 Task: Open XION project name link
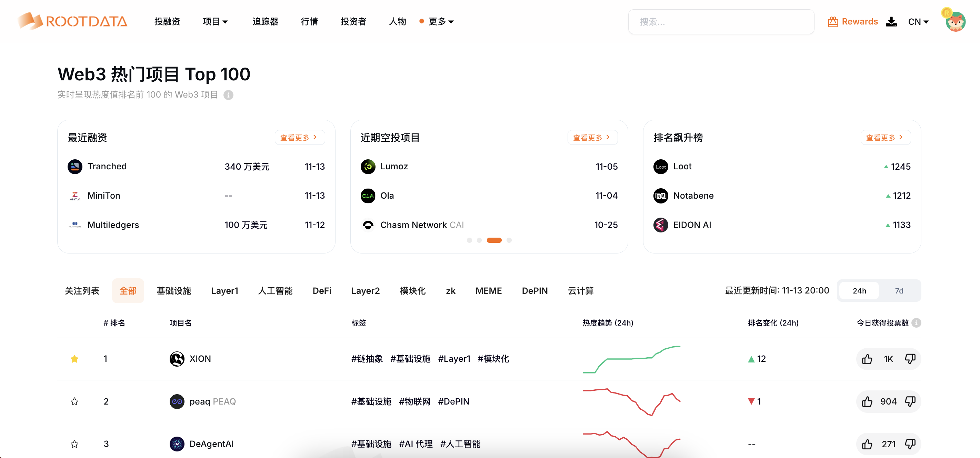click(x=200, y=359)
